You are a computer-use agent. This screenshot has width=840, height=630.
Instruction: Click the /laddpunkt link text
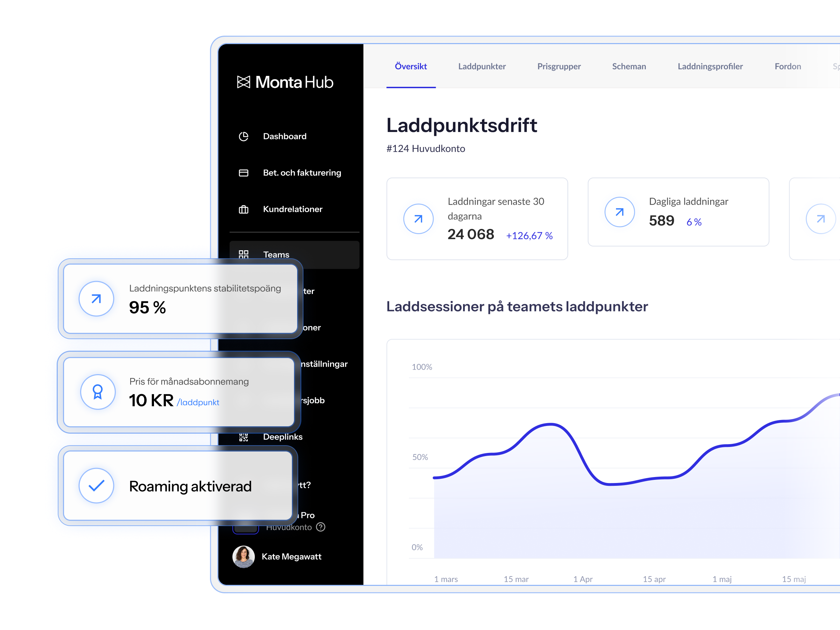(198, 402)
